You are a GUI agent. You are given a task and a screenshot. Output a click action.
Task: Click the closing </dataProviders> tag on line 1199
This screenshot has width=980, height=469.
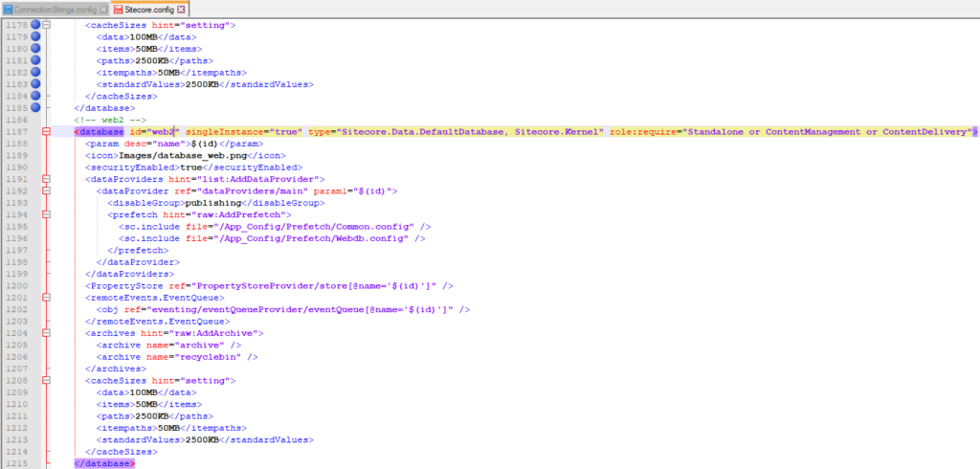pos(129,274)
